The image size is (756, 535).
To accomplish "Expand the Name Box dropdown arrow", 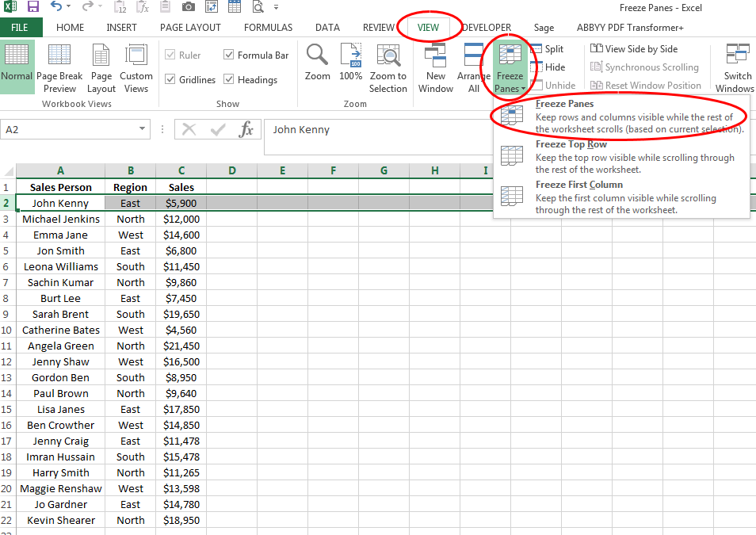I will coord(142,129).
